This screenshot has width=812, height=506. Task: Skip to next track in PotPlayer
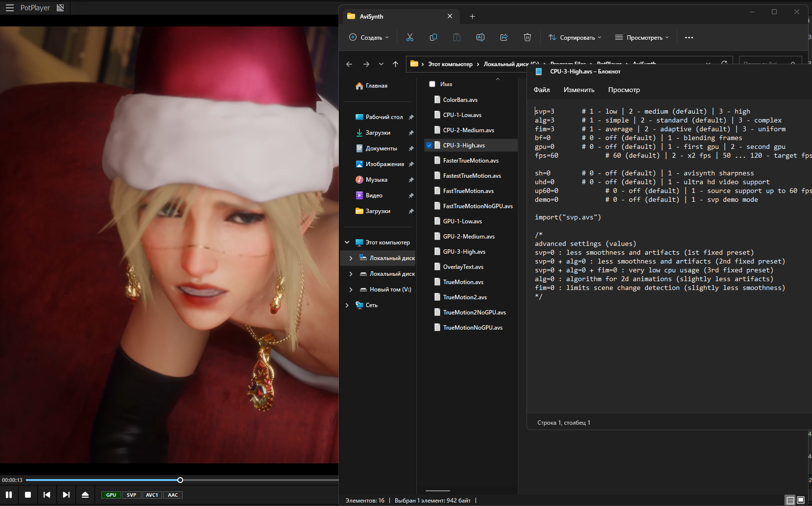click(x=66, y=495)
